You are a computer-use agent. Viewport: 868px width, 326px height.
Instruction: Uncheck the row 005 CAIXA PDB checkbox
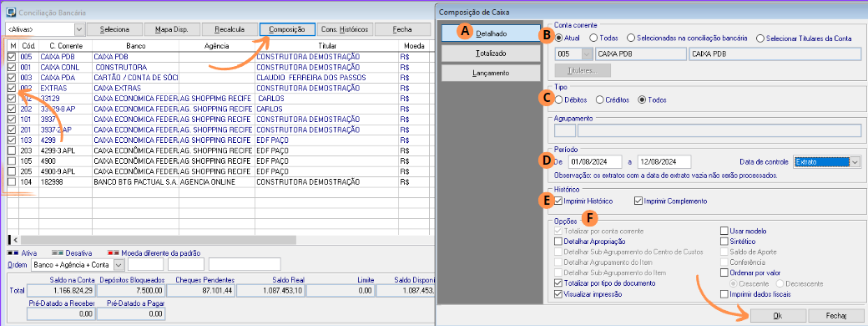pos(13,57)
